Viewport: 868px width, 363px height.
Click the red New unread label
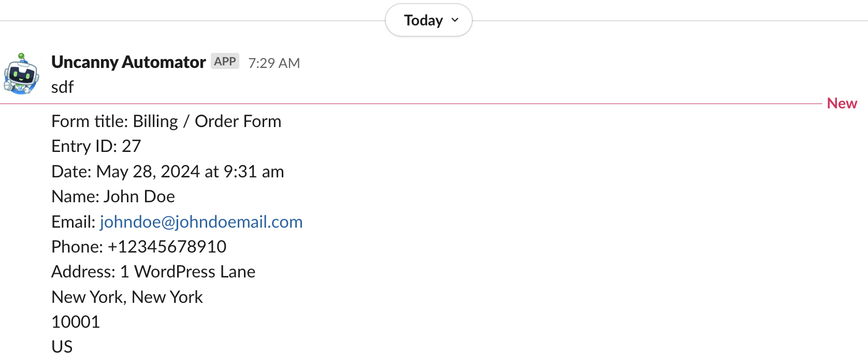pos(842,104)
